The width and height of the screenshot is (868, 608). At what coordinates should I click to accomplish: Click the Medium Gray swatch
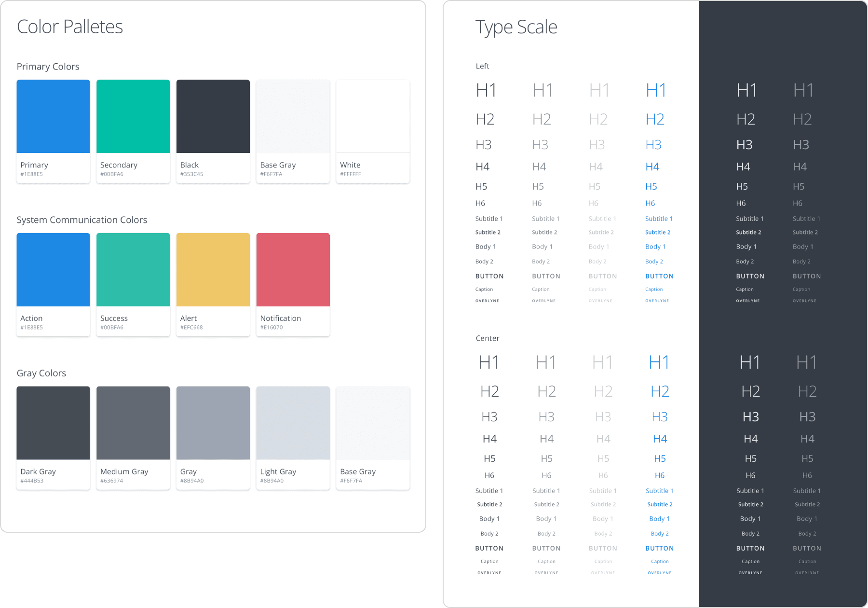click(x=133, y=423)
